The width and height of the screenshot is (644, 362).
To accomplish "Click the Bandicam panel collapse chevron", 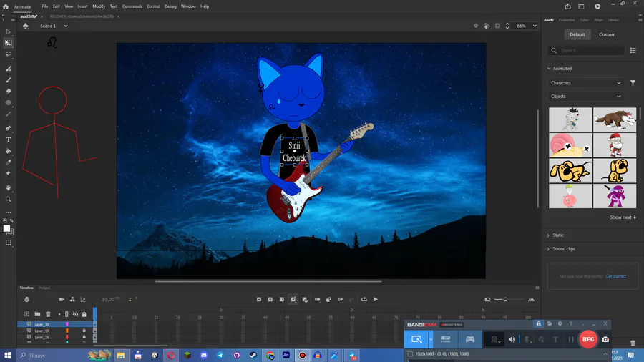I will point(605,354).
